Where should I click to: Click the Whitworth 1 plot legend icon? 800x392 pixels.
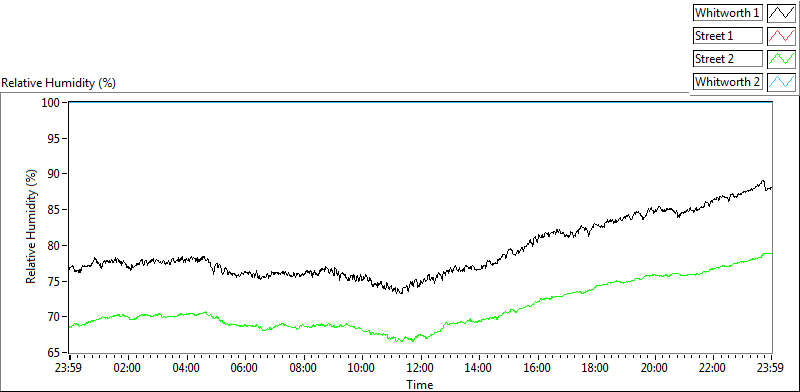pos(782,13)
